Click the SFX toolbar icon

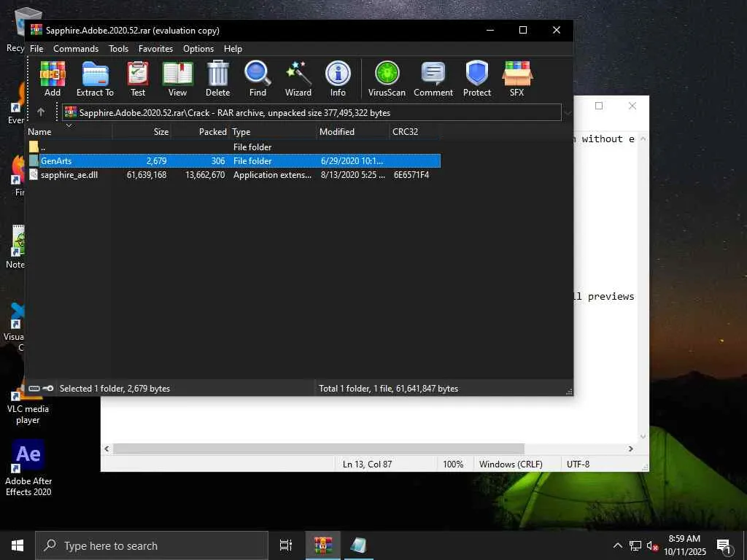(x=517, y=79)
